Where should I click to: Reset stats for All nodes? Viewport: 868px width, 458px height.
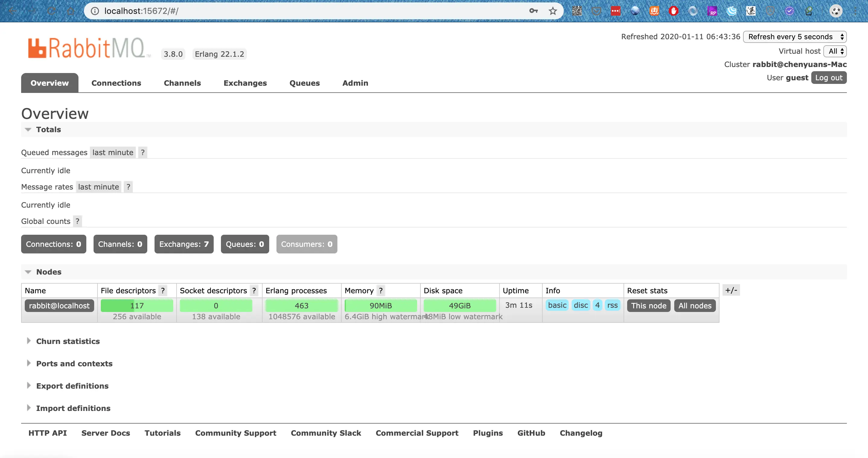695,306
